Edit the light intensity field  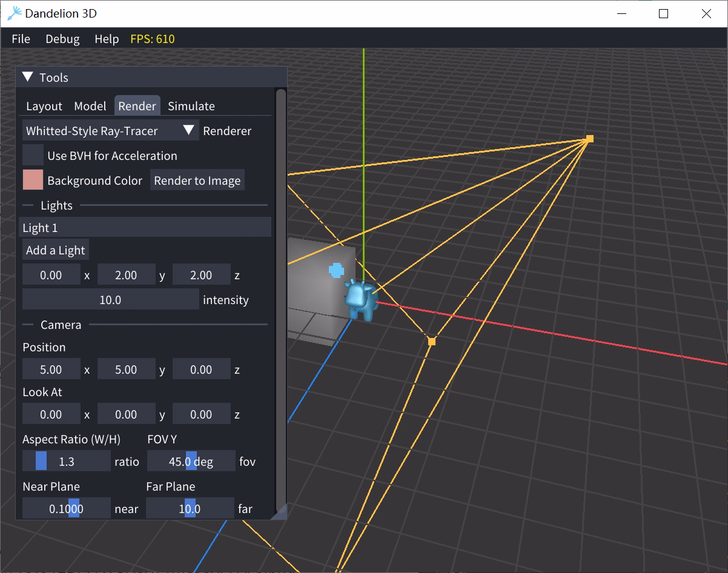coord(110,300)
